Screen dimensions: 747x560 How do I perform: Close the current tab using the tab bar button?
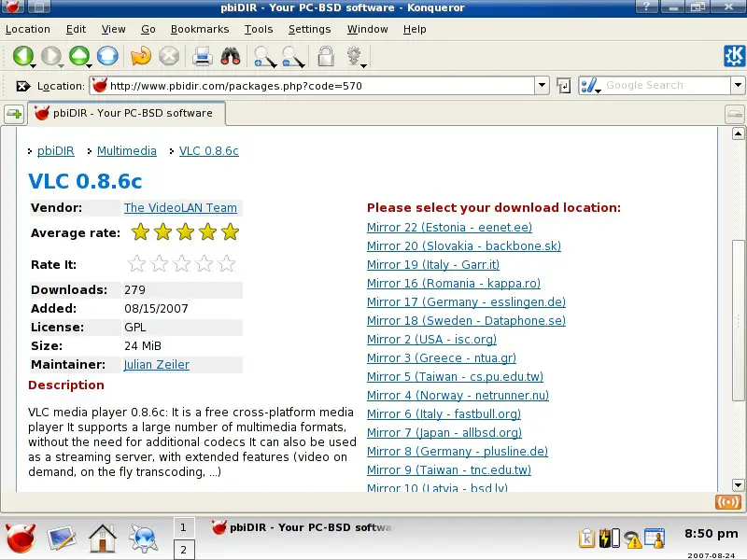pyautogui.click(x=734, y=114)
